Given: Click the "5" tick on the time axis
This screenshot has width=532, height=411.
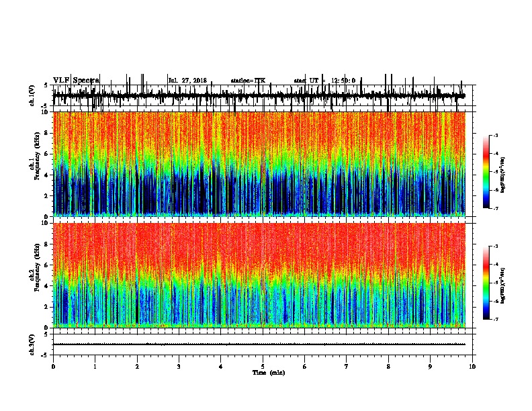Looking at the screenshot, I should pyautogui.click(x=263, y=367).
